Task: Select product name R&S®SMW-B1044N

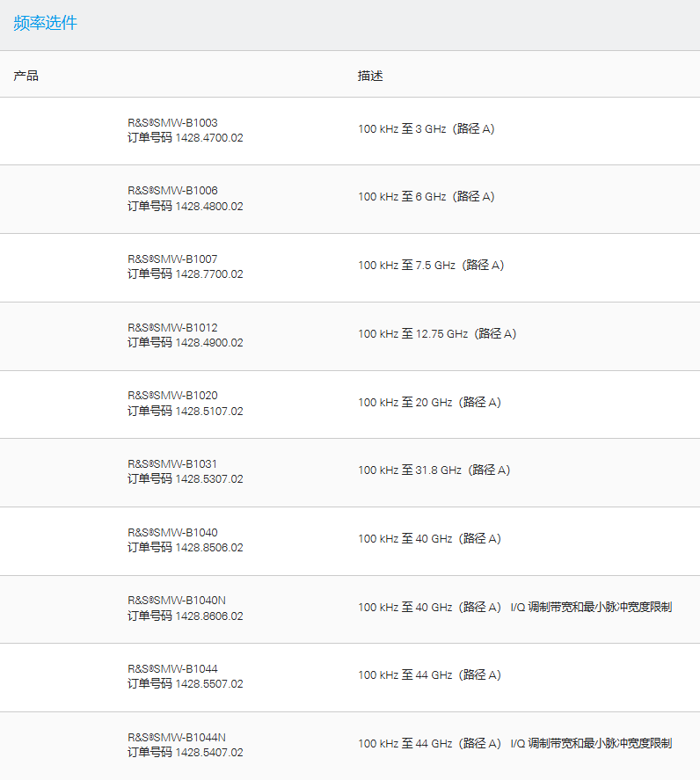Action: [x=177, y=738]
